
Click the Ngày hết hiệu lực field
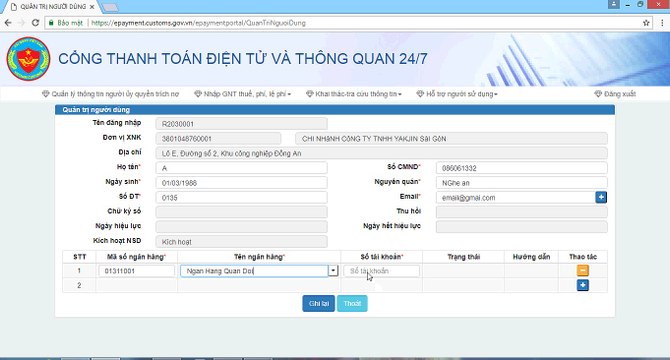coord(521,227)
